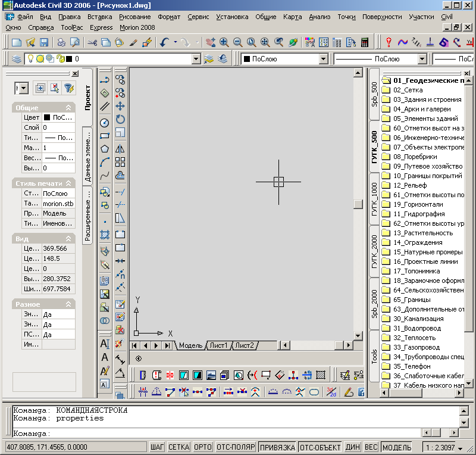Click the command line input field
476x455 pixels.
point(217,433)
